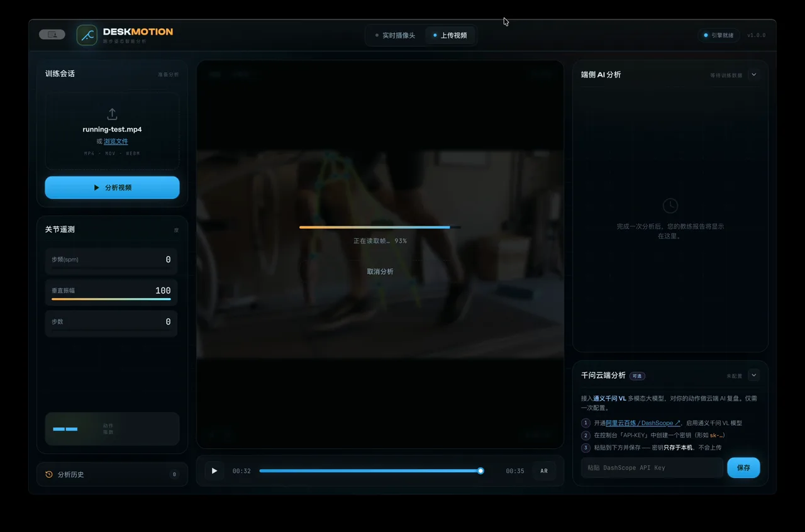The height and width of the screenshot is (532, 805).
Task: Select the 上传视频 mode
Action: pyautogui.click(x=450, y=35)
